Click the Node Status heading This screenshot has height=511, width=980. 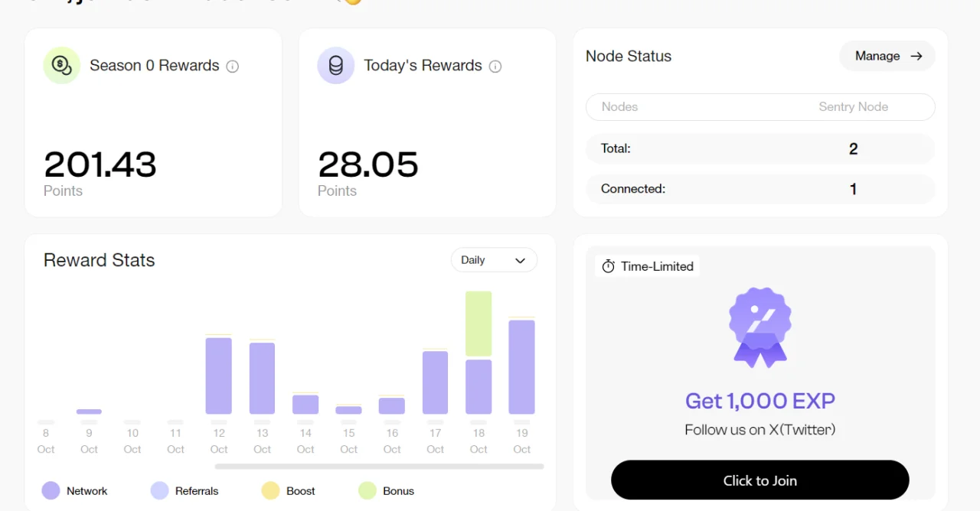629,56
